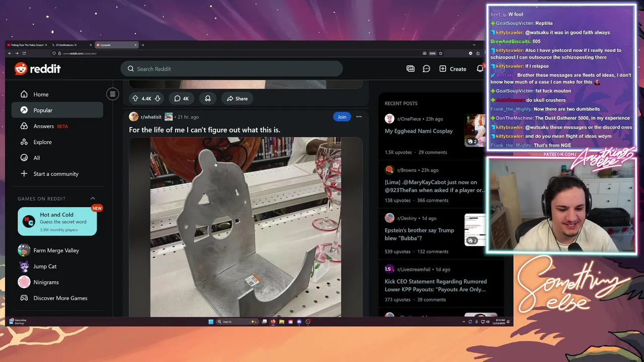
Task: Switch to 'Pulling Over The Police' tab
Action: pos(26,45)
